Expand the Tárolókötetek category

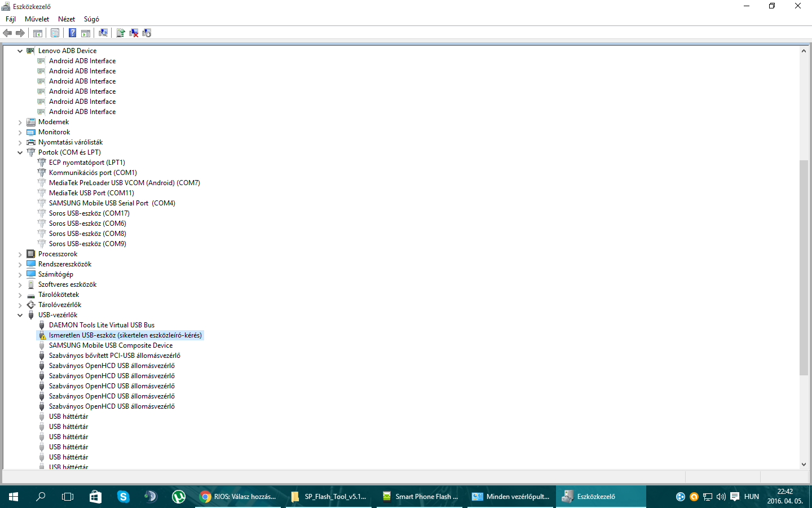tap(20, 295)
